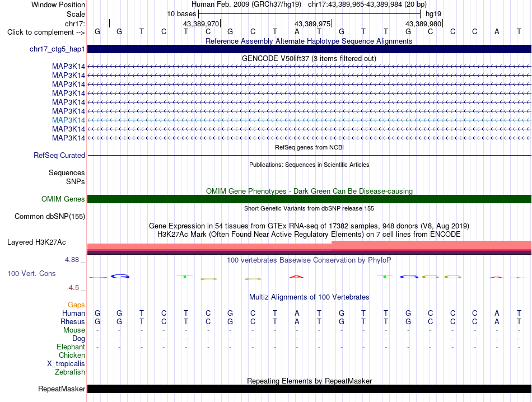Click the 'Mouse' alignment row label
The height and width of the screenshot is (402, 532).
pyautogui.click(x=74, y=330)
